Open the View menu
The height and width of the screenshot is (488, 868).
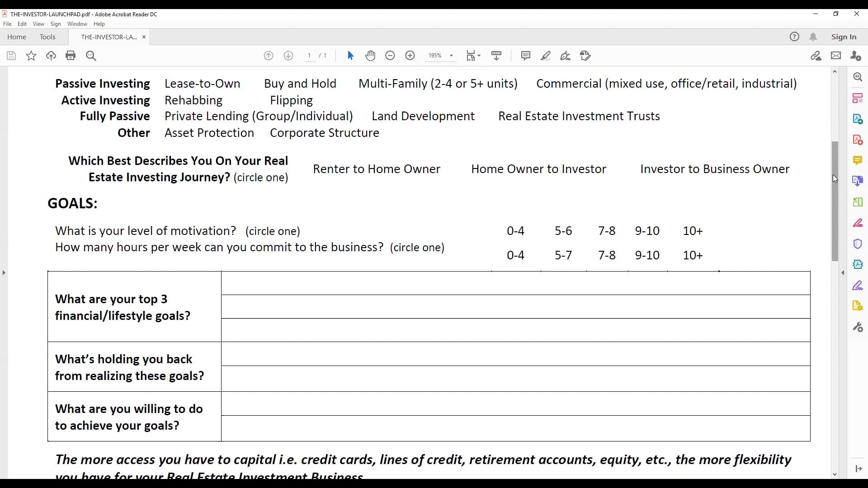click(x=38, y=24)
